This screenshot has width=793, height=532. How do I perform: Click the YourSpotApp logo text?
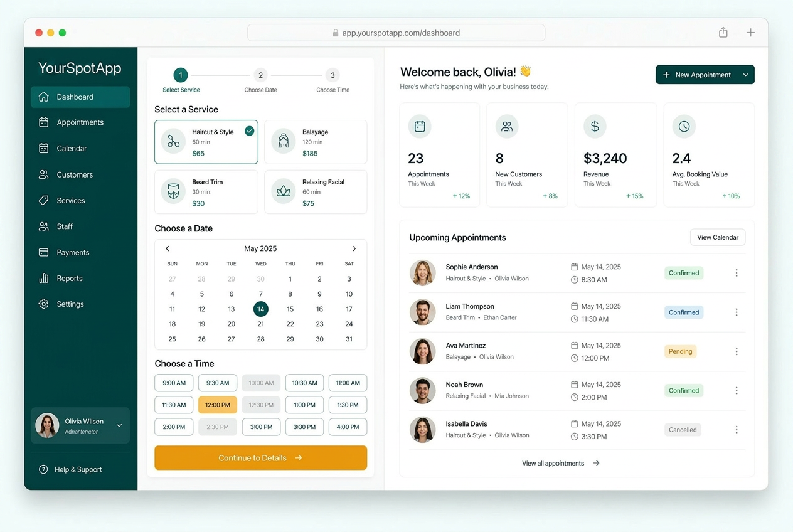80,68
